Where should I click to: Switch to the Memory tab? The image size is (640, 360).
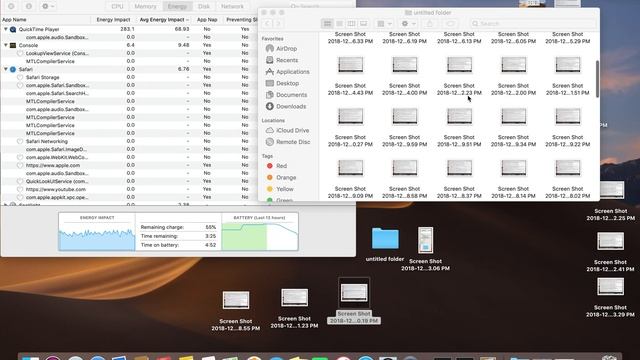pos(145,7)
